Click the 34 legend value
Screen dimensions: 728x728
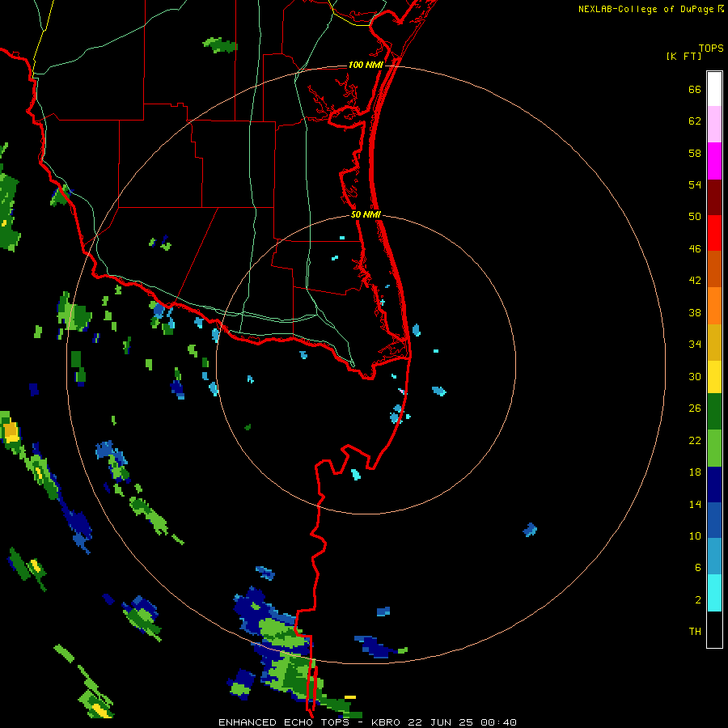tap(695, 344)
